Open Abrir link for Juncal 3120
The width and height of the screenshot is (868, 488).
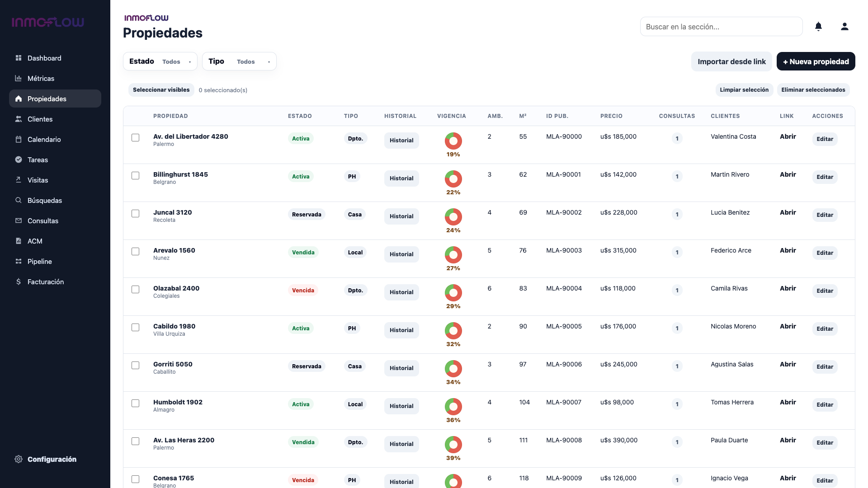(x=788, y=212)
